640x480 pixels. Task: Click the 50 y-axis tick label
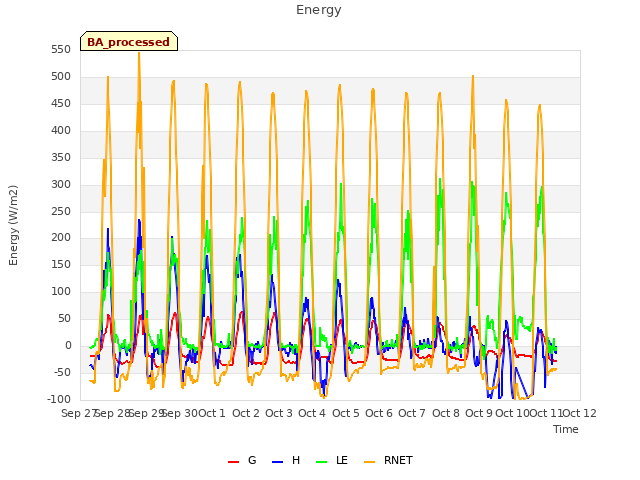coord(64,318)
